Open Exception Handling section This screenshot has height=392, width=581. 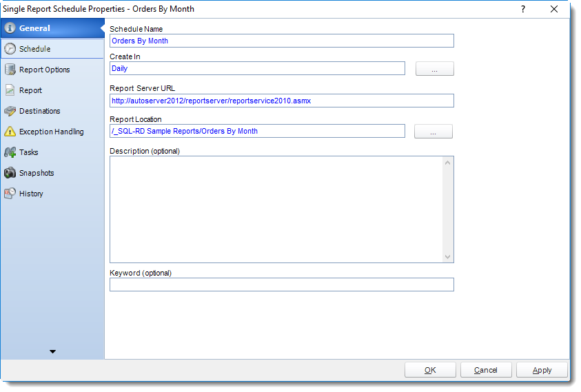point(52,132)
